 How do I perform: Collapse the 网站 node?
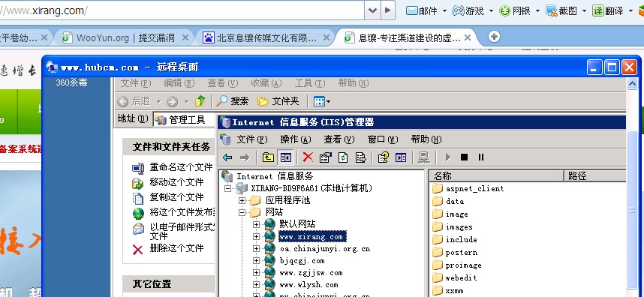click(242, 212)
